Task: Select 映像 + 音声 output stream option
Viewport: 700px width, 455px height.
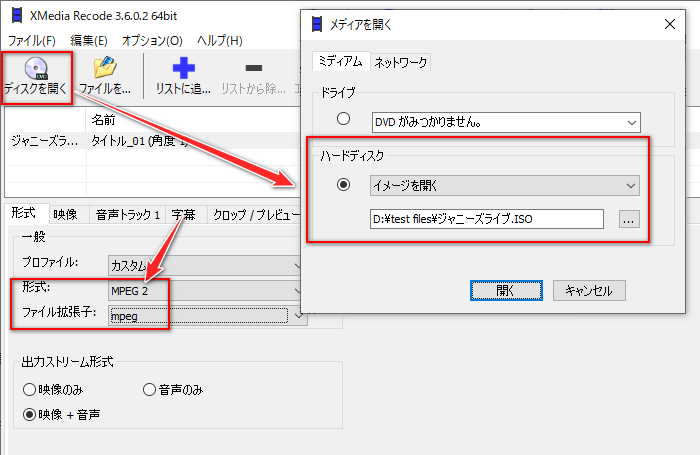Action: tap(29, 414)
